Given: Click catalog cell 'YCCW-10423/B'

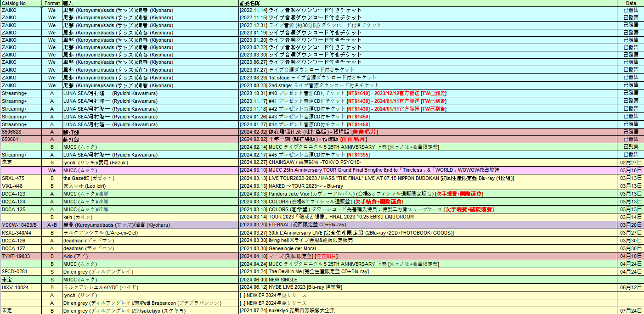Looking at the screenshot, I should coord(21,225).
